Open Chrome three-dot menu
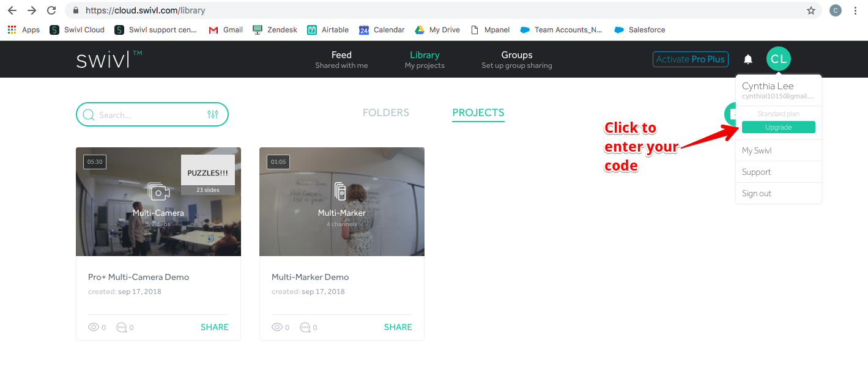 tap(855, 10)
